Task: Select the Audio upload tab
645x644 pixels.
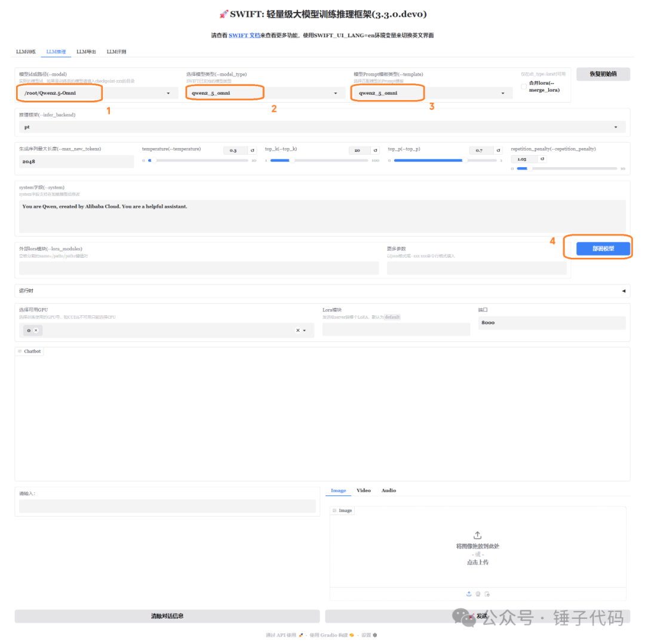Action: [389, 490]
